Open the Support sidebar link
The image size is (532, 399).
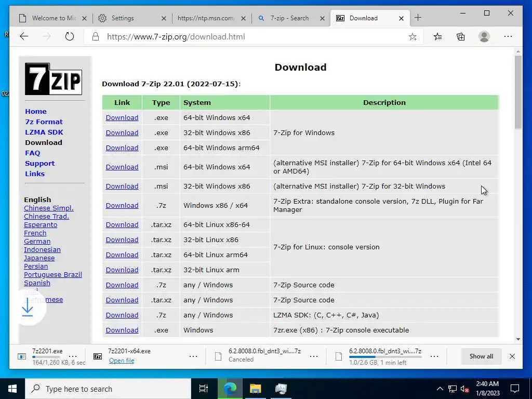(x=39, y=164)
